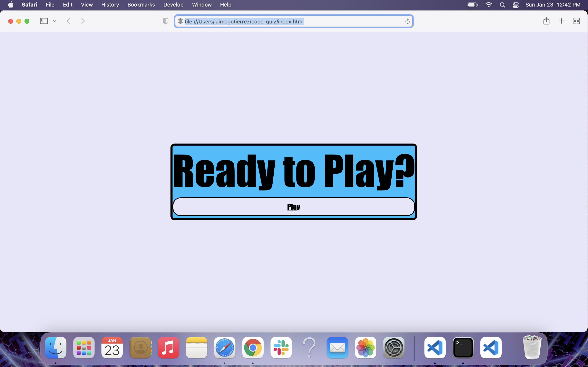Open the Develop menu
Image resolution: width=588 pixels, height=367 pixels.
tap(173, 5)
